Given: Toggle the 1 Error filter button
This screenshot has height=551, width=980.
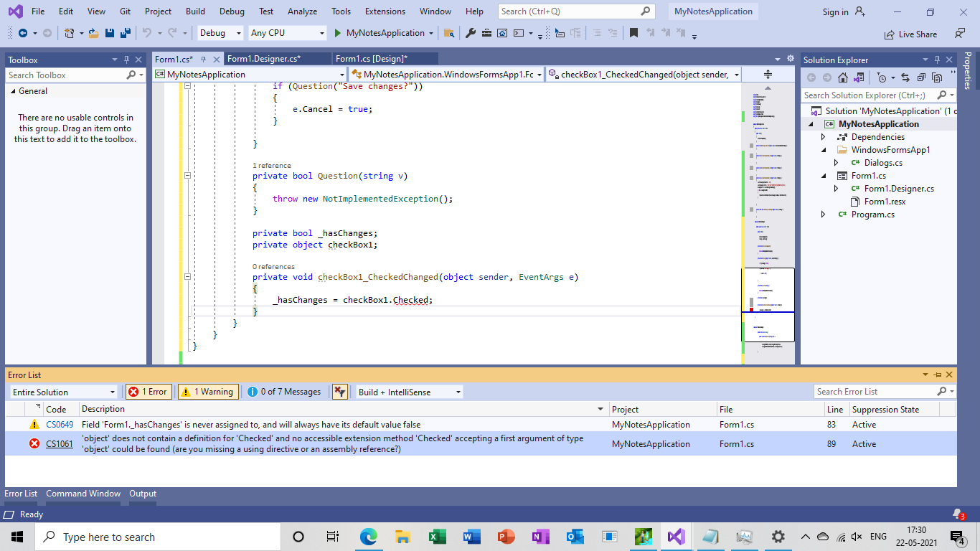Looking at the screenshot, I should (x=148, y=392).
